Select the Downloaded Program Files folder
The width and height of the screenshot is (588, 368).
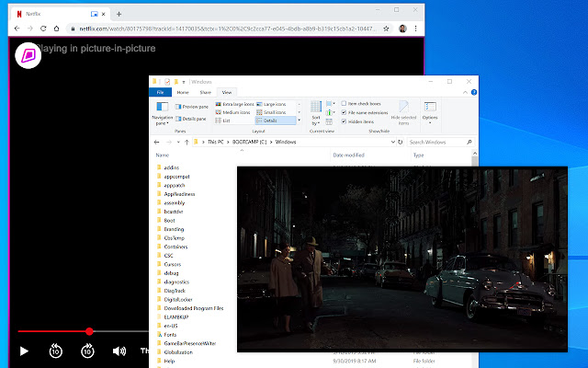(x=190, y=308)
